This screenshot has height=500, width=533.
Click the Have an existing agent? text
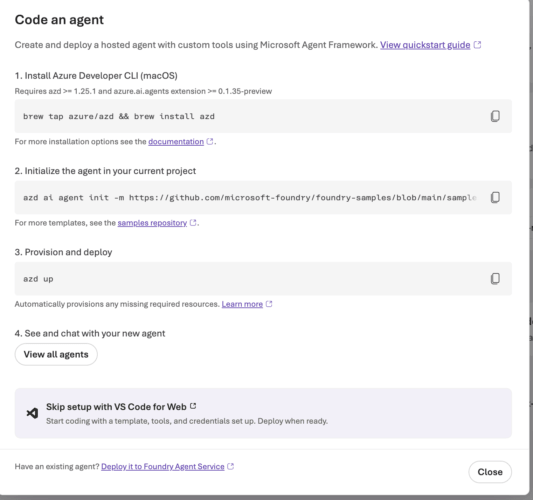(x=57, y=466)
